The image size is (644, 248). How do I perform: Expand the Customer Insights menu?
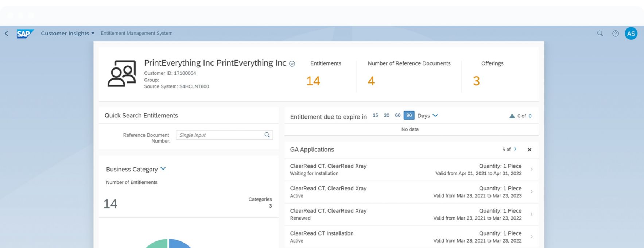(x=67, y=34)
